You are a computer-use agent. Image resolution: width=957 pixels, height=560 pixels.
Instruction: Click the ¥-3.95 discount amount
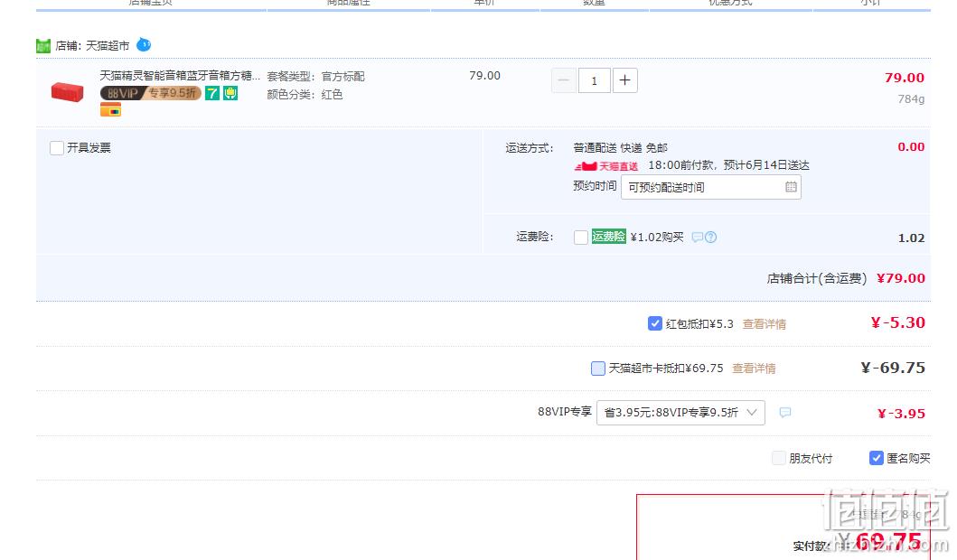[x=901, y=414]
